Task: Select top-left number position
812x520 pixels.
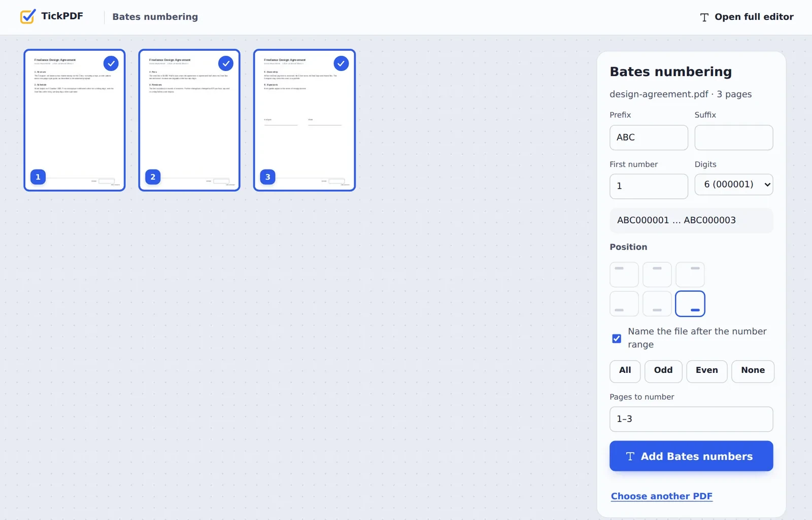Action: pyautogui.click(x=624, y=274)
